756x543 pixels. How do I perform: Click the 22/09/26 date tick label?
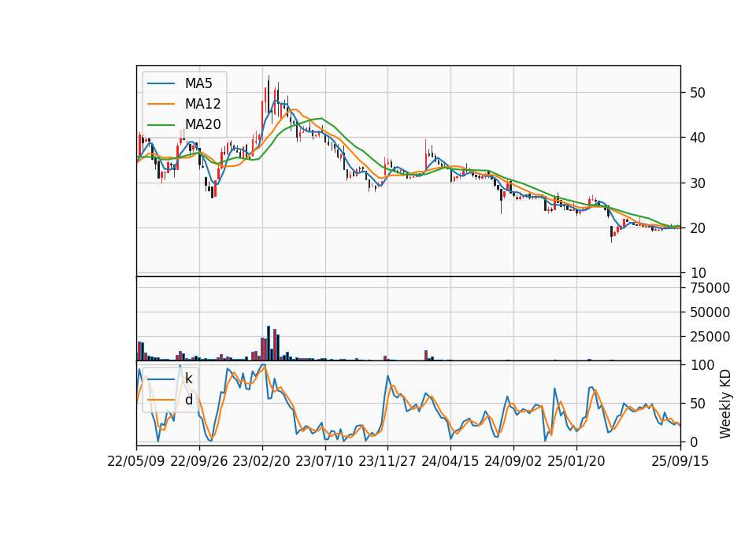pyautogui.click(x=199, y=461)
